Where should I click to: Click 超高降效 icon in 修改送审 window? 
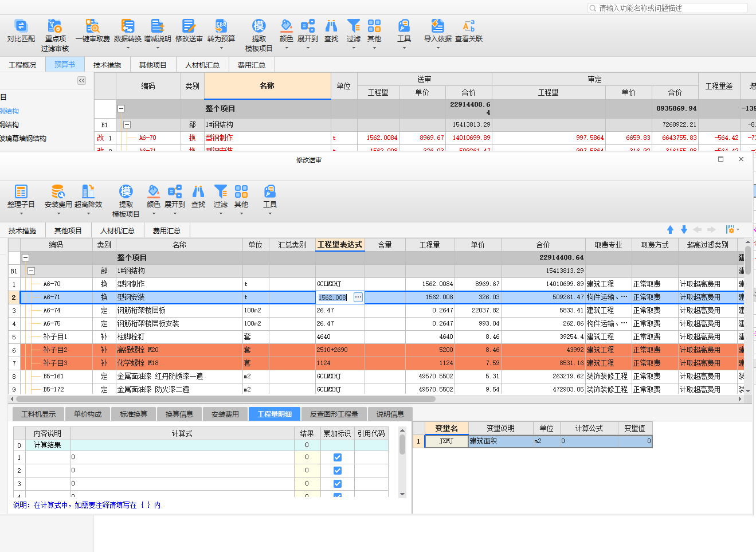[88, 191]
